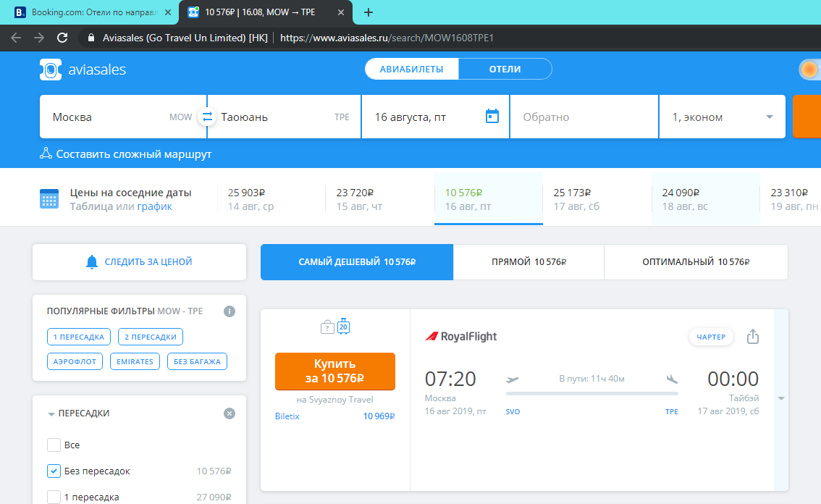The width and height of the screenshot is (821, 504).
Task: Open the график link
Action: pyautogui.click(x=154, y=206)
